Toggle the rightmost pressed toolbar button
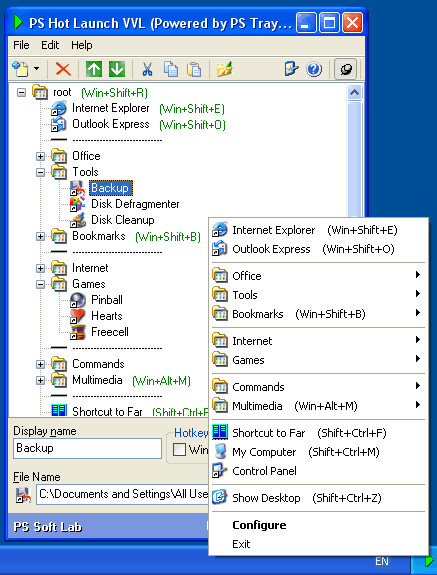 click(x=345, y=69)
